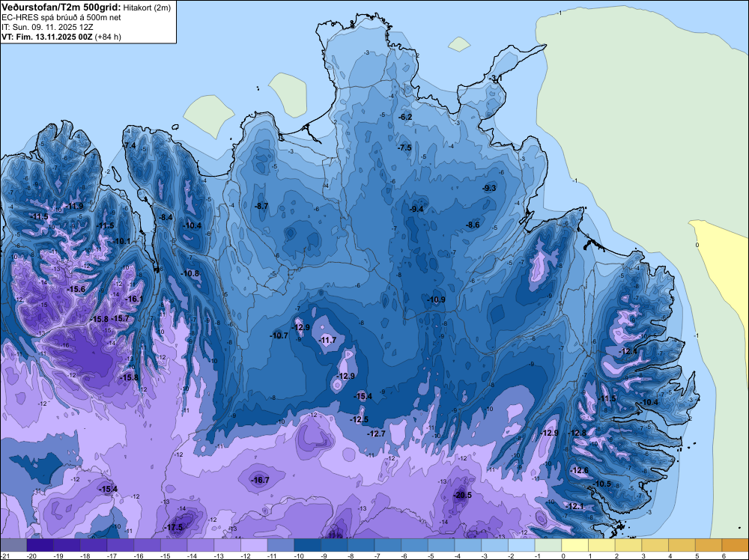The image size is (749, 560).
Task: Click the orange legend swatch labeled 6
Action: pyautogui.click(x=736, y=545)
